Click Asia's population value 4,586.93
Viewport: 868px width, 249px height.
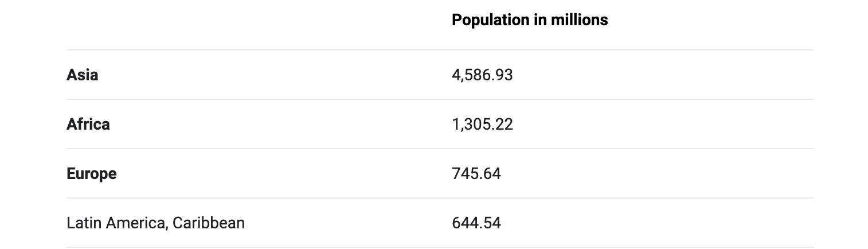[482, 75]
